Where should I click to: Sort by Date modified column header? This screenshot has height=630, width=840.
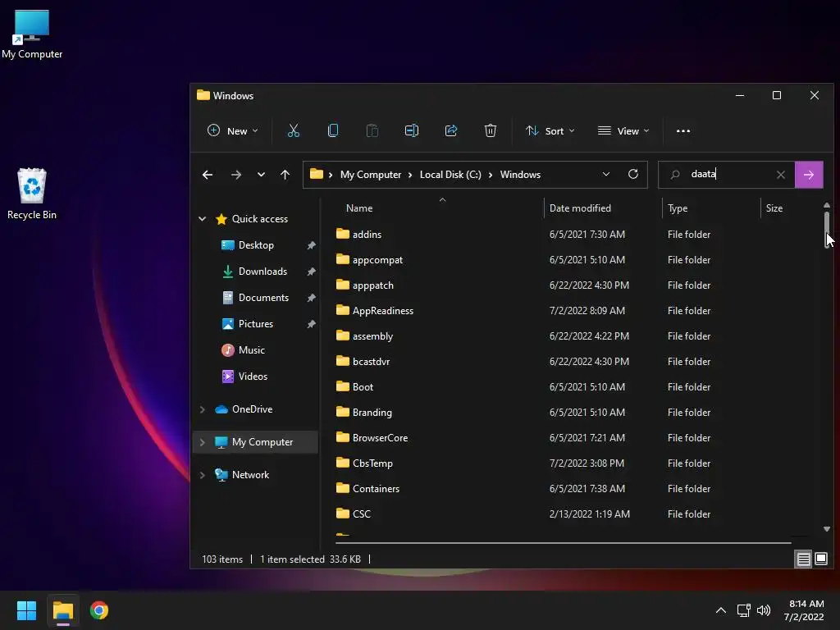point(580,208)
